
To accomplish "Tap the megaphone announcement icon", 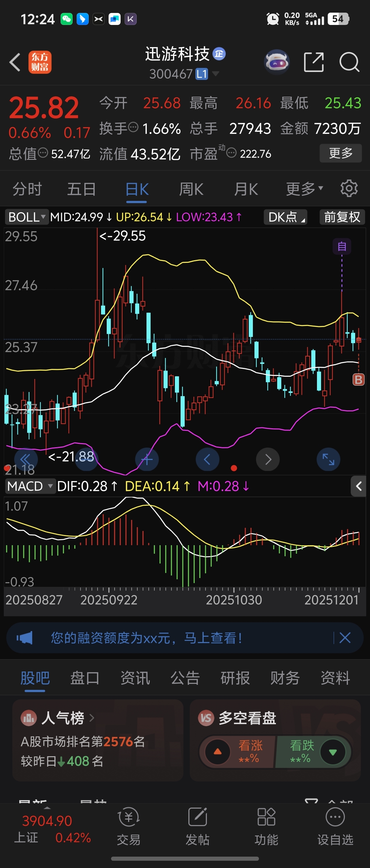I will click(x=25, y=638).
